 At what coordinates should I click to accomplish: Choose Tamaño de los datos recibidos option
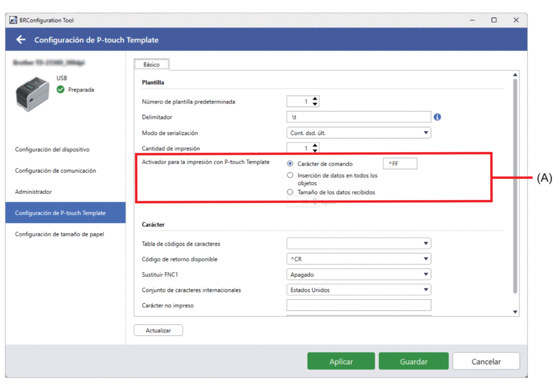click(x=290, y=193)
